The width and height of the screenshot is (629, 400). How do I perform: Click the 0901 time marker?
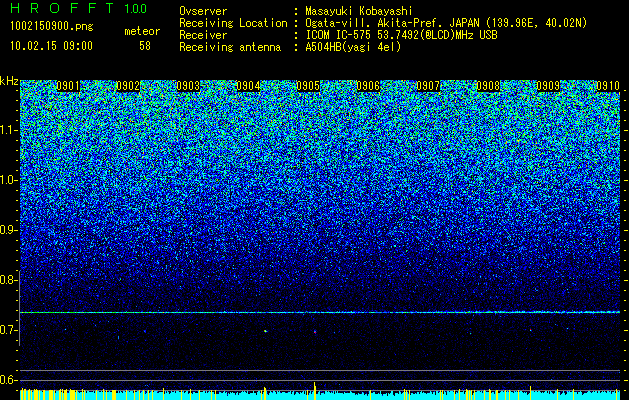[x=68, y=86]
